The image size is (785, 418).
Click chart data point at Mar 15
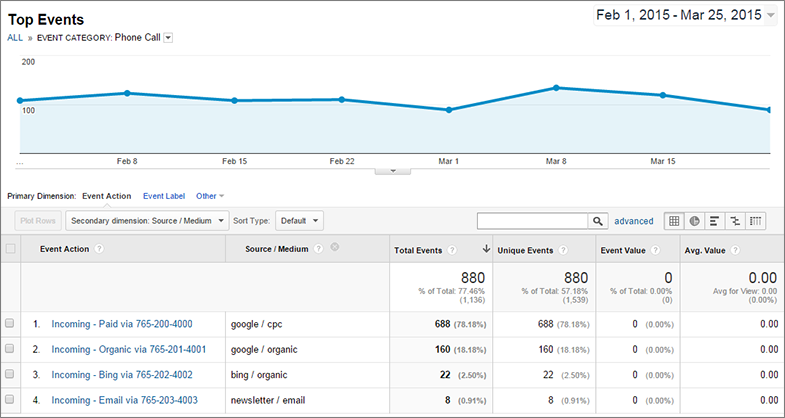pos(663,95)
